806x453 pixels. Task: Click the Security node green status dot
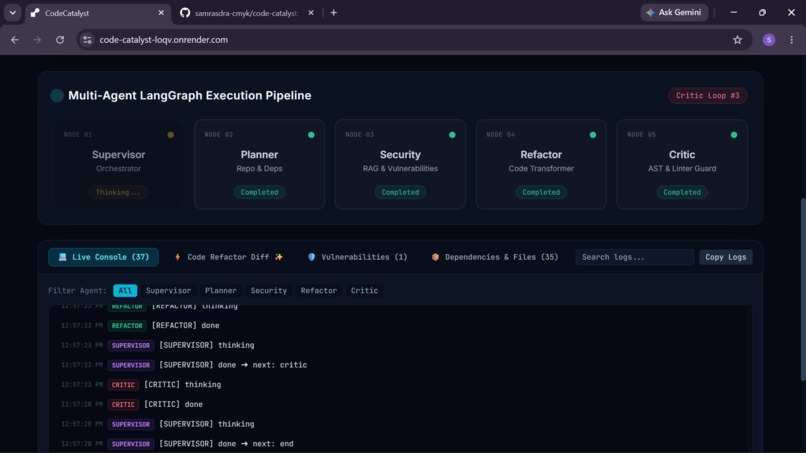tap(452, 135)
